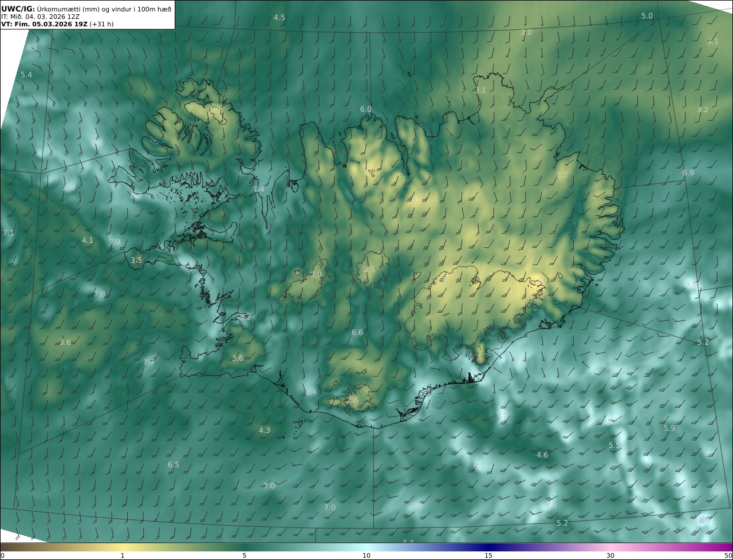The image size is (733, 560).
Task: Click the colour scale tick label 5
Action: [x=245, y=555]
